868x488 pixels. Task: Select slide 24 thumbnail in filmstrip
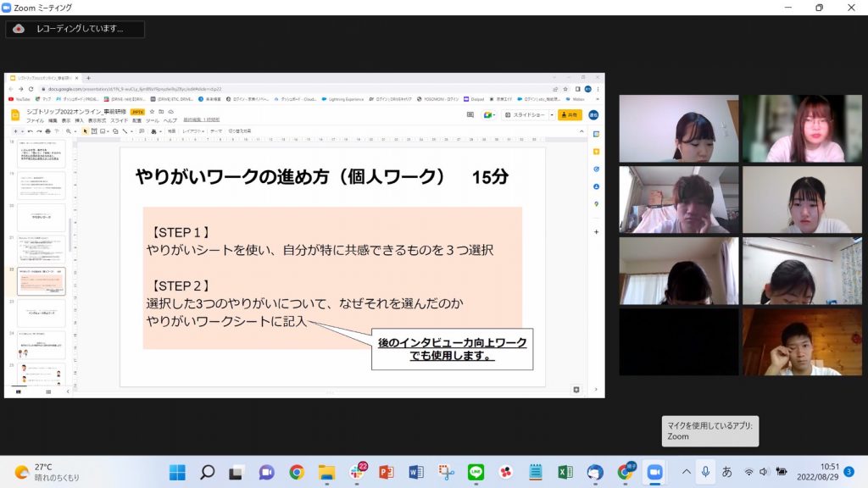pos(41,346)
